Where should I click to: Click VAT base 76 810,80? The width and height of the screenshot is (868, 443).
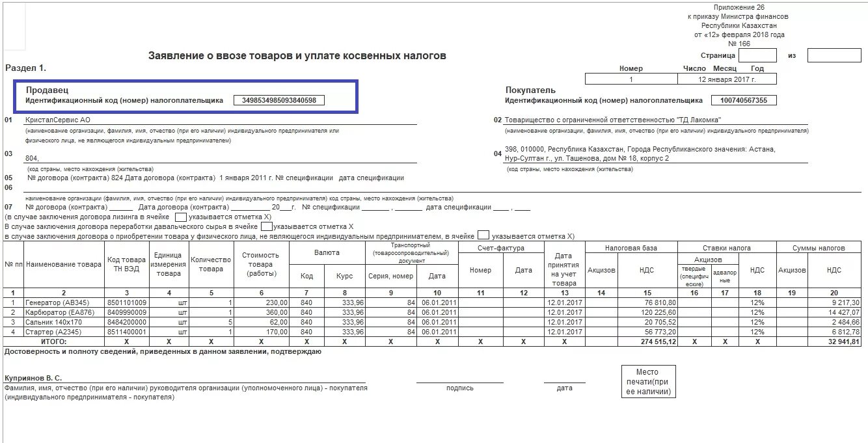(659, 302)
